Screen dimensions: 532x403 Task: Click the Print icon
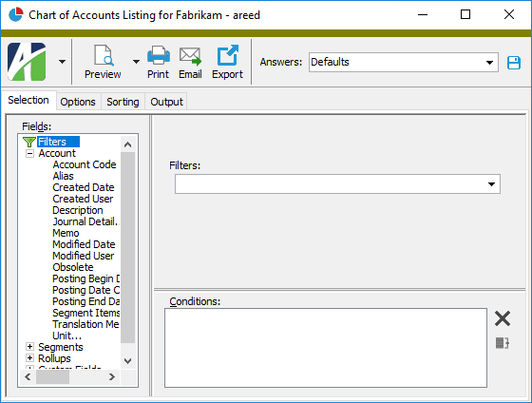pyautogui.click(x=158, y=55)
